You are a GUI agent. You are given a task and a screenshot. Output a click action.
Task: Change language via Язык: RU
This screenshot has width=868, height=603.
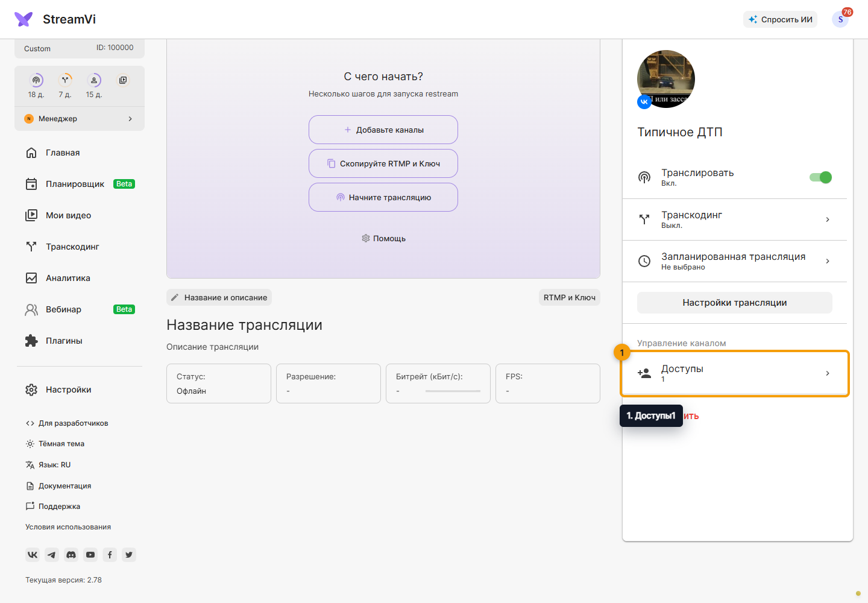pos(48,465)
